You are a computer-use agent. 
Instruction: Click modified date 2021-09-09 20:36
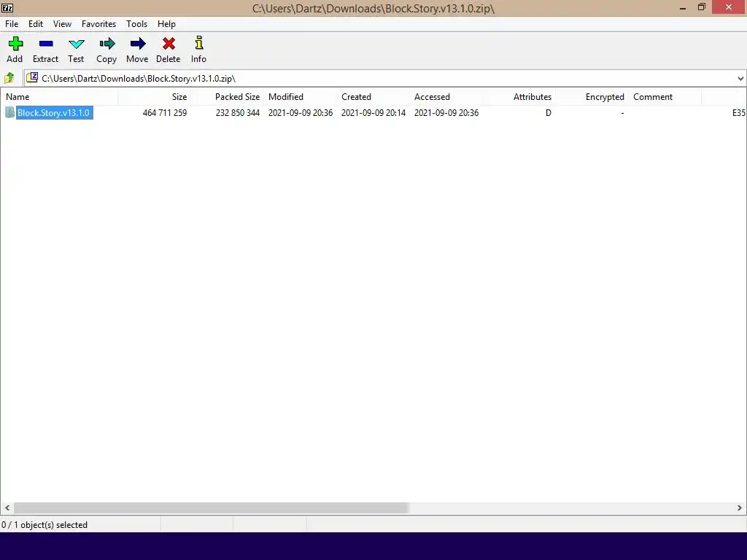(301, 113)
